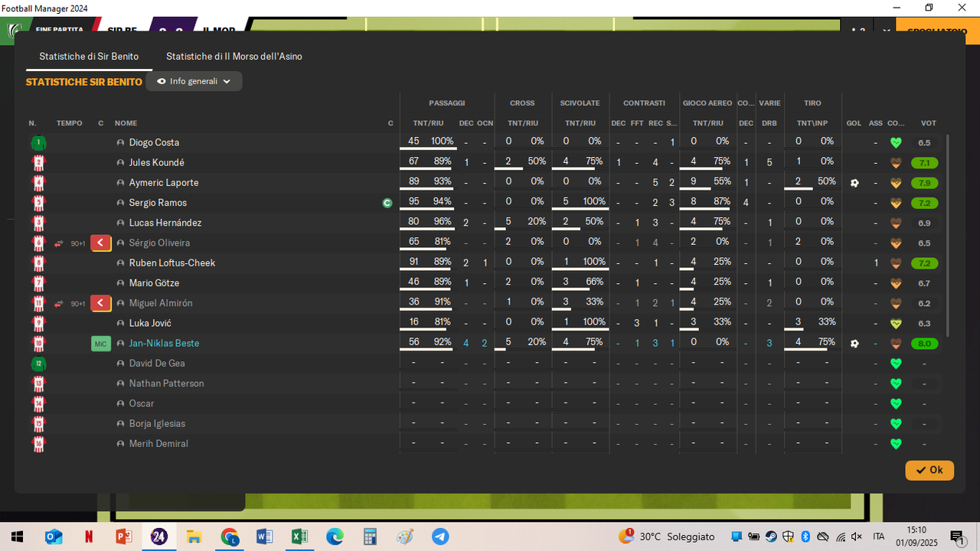The height and width of the screenshot is (551, 980).
Task: Click Luka Jović's yellow morale heart icon
Action: [896, 324]
